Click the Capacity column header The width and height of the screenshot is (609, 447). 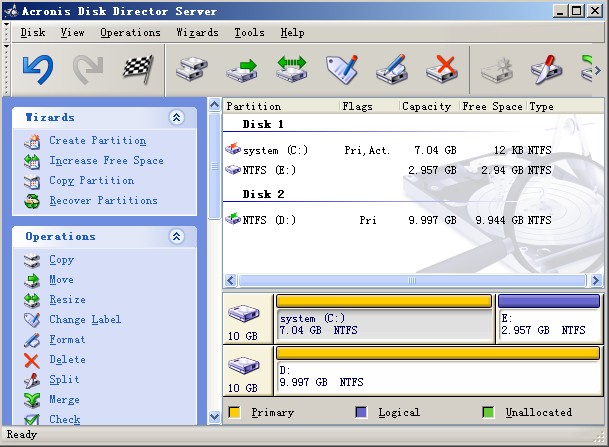[x=429, y=106]
